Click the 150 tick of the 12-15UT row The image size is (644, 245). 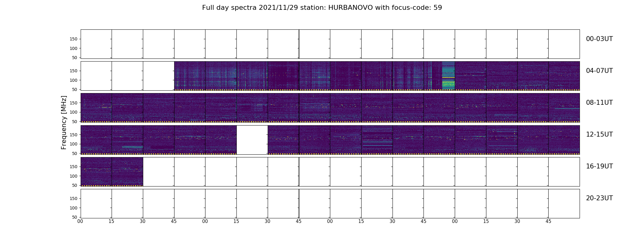click(74, 135)
